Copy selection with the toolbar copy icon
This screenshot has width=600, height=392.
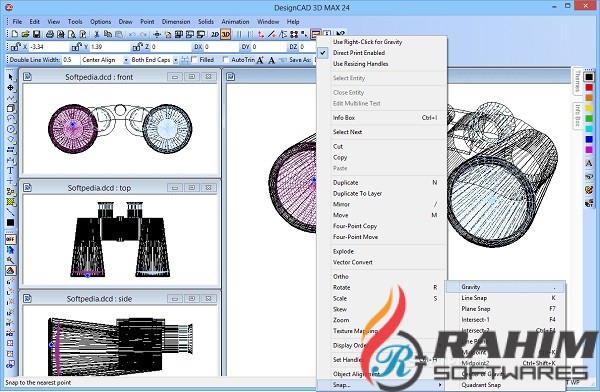(x=108, y=34)
